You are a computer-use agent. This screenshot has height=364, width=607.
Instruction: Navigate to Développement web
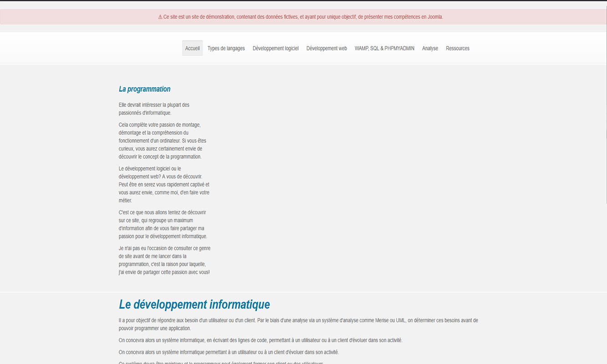coord(326,48)
